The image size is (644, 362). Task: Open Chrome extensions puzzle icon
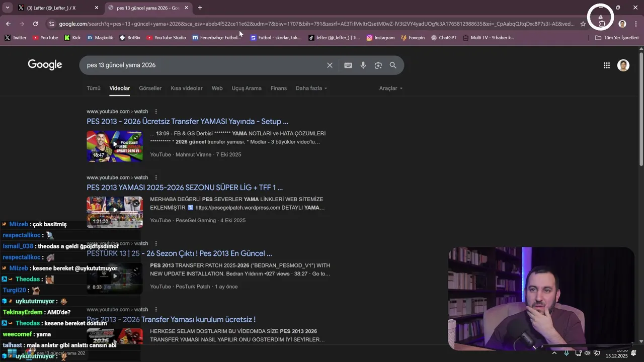602,24
